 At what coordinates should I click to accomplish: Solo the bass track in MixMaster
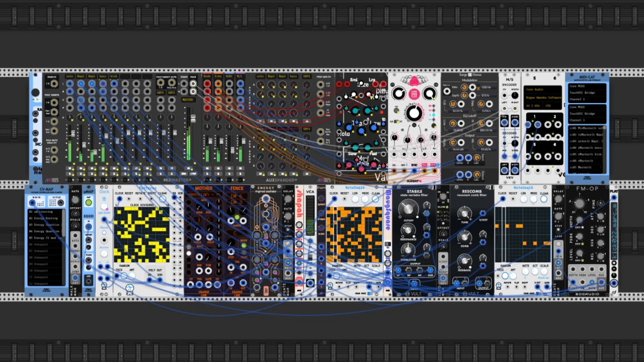point(102,173)
